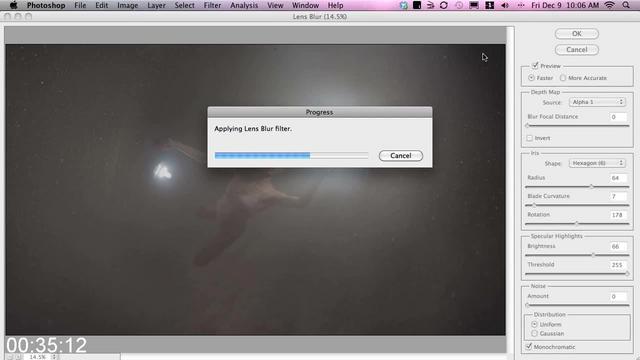Select the More Accurate radio button
This screenshot has height=360, width=640.
tap(563, 78)
